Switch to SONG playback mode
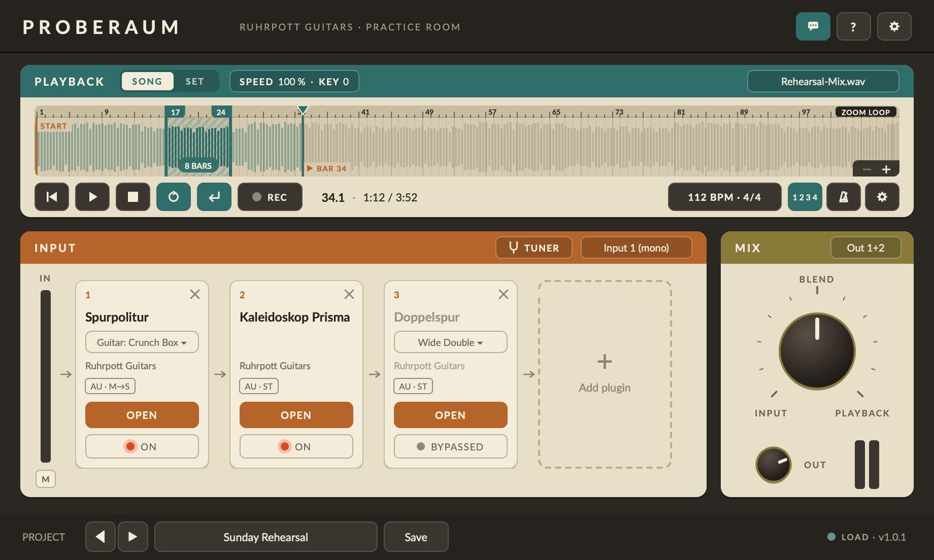 [x=147, y=81]
